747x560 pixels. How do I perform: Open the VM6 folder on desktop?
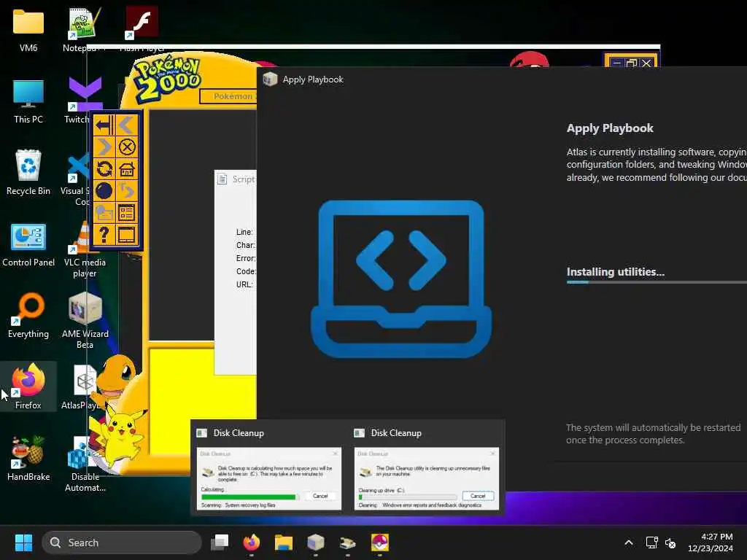point(28,29)
